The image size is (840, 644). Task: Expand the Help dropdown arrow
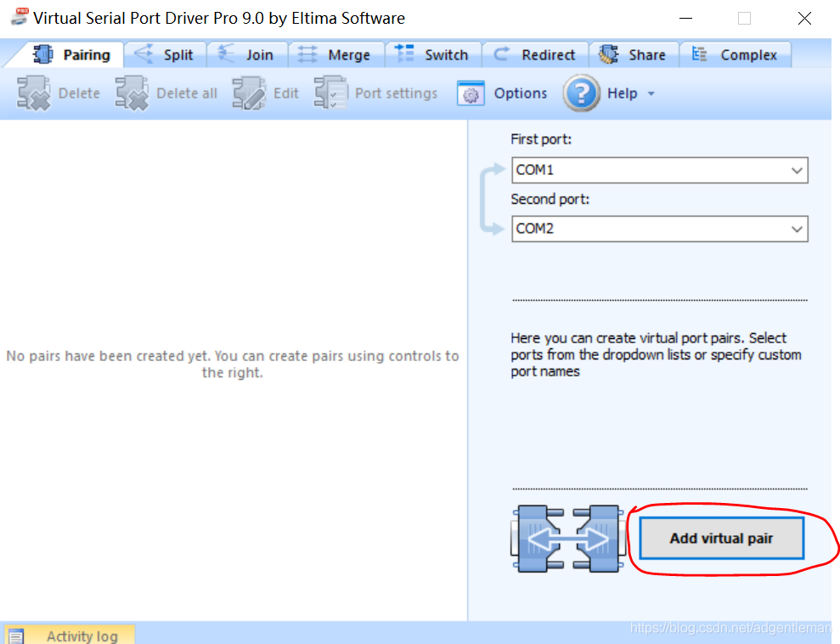click(651, 93)
